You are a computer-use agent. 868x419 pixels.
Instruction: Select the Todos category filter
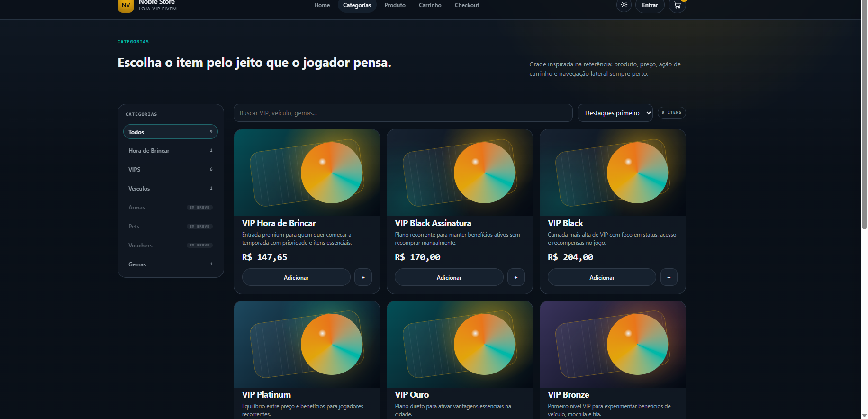pyautogui.click(x=171, y=132)
